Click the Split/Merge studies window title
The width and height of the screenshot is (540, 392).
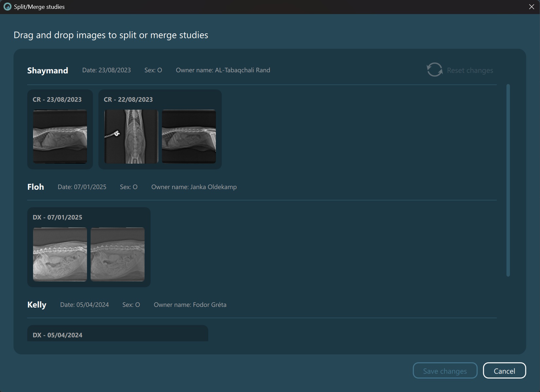[x=39, y=7]
